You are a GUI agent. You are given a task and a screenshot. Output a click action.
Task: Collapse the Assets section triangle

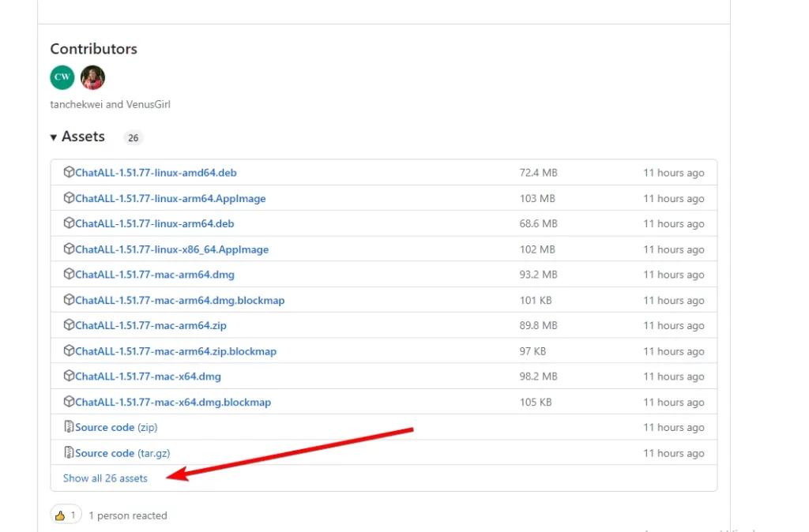tap(54, 137)
